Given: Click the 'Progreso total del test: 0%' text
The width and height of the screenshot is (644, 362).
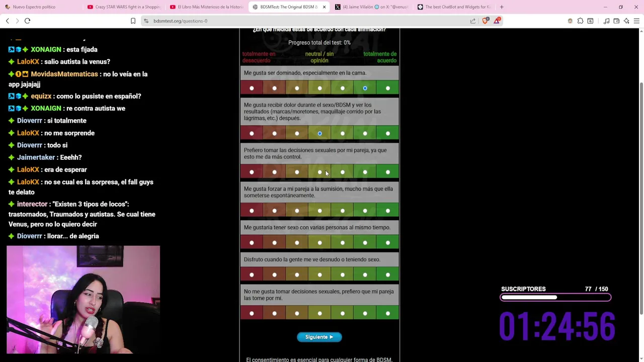Looking at the screenshot, I should point(319,43).
